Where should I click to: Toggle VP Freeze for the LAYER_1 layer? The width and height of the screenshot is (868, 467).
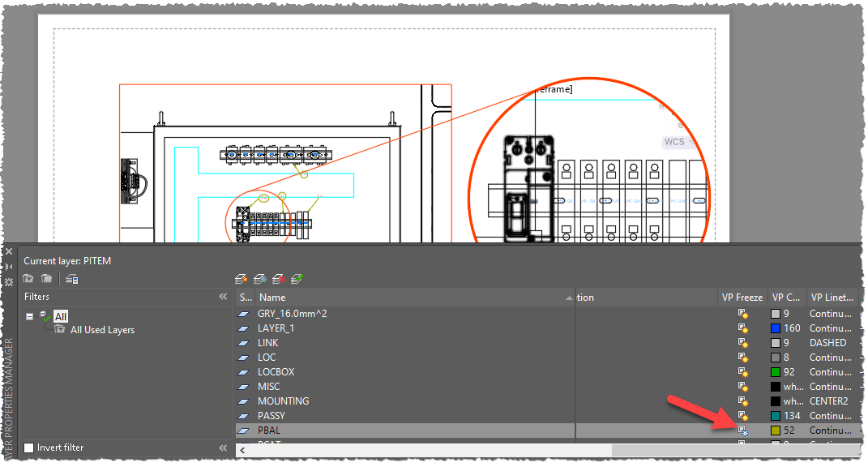coord(742,328)
